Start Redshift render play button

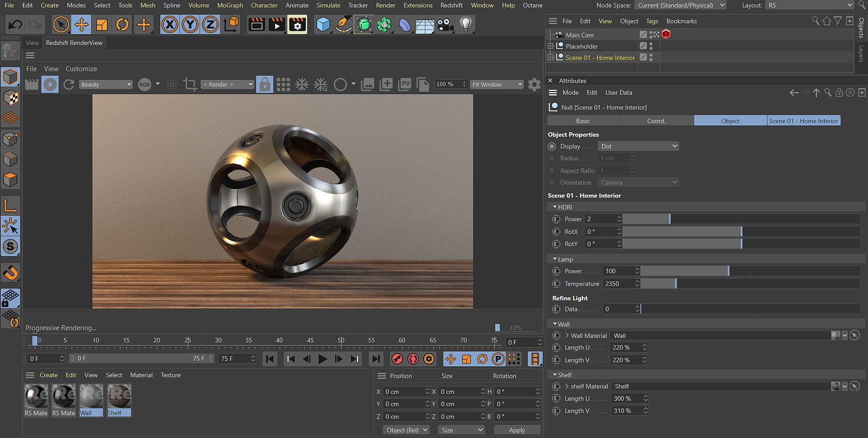50,84
